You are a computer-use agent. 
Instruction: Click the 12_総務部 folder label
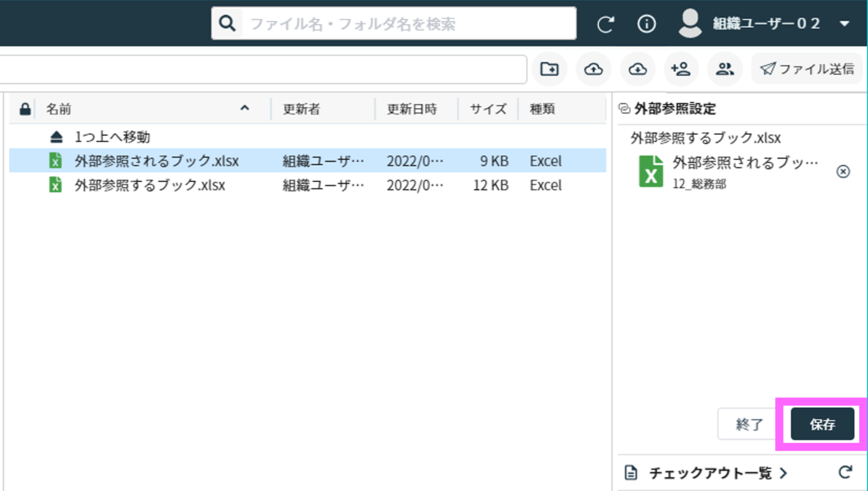[x=699, y=184]
